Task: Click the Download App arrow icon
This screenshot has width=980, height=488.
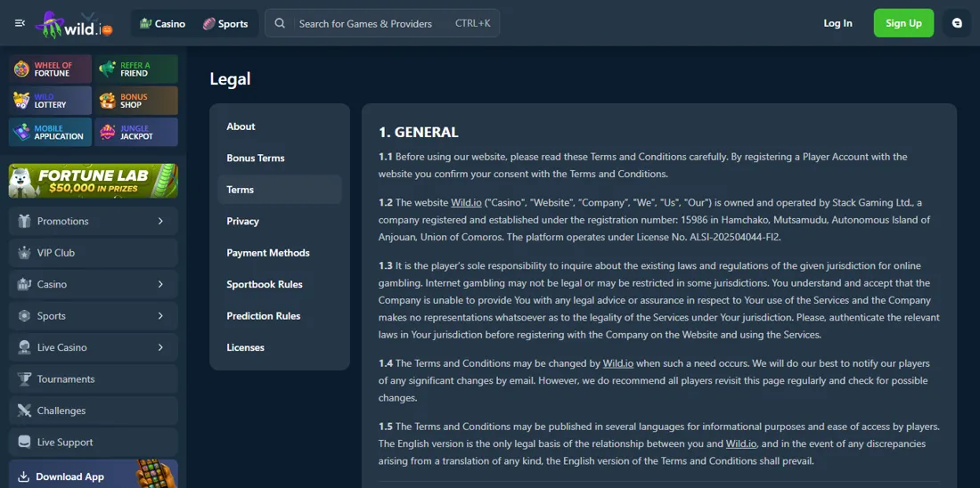Action: tap(24, 476)
